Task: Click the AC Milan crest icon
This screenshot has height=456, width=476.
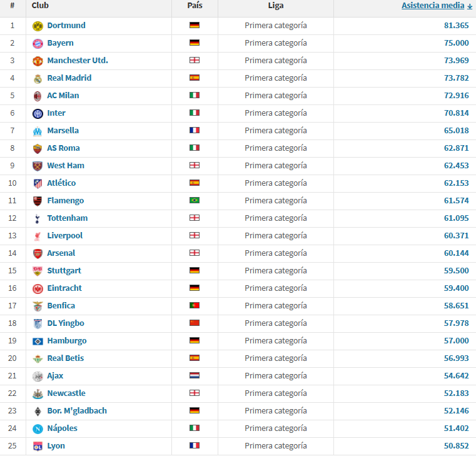Action: point(38,96)
